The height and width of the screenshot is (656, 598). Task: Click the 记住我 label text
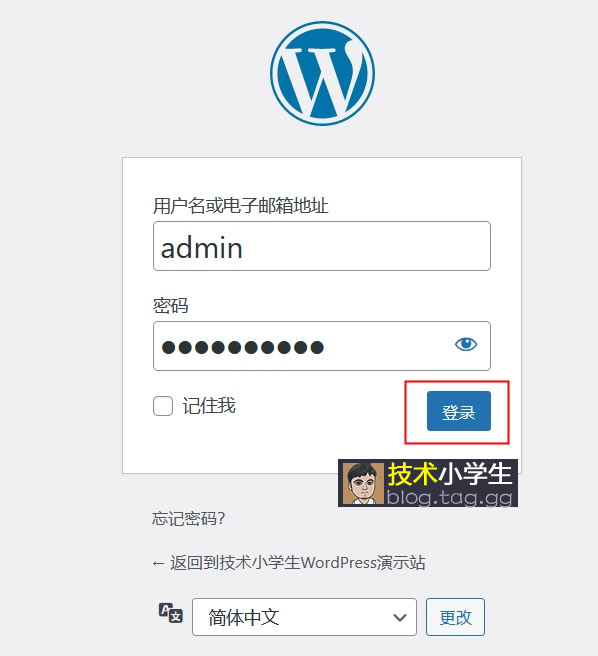tap(209, 406)
